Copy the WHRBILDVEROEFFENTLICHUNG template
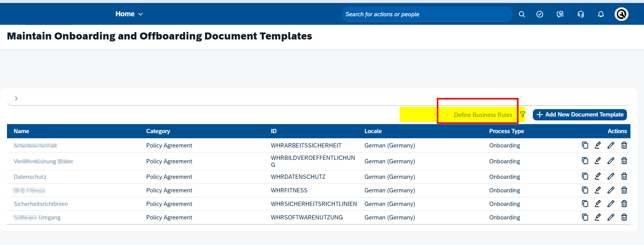This screenshot has width=644, height=245. tap(585, 161)
